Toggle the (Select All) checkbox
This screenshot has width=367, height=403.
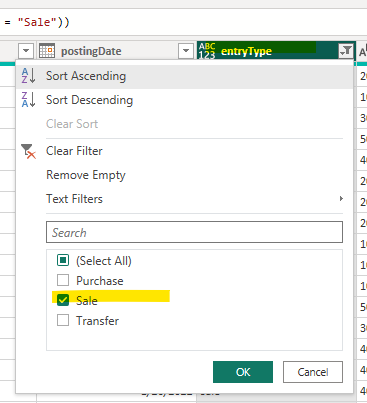(63, 260)
